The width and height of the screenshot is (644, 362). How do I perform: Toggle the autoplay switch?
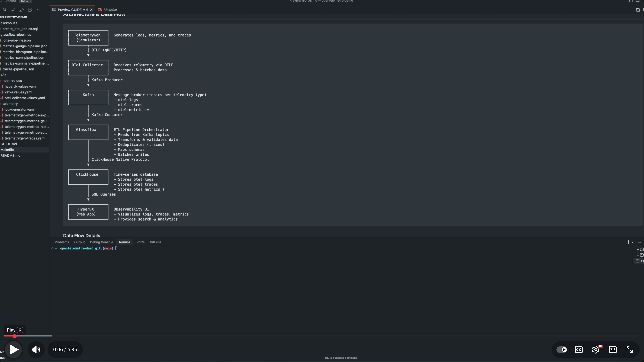click(562, 349)
